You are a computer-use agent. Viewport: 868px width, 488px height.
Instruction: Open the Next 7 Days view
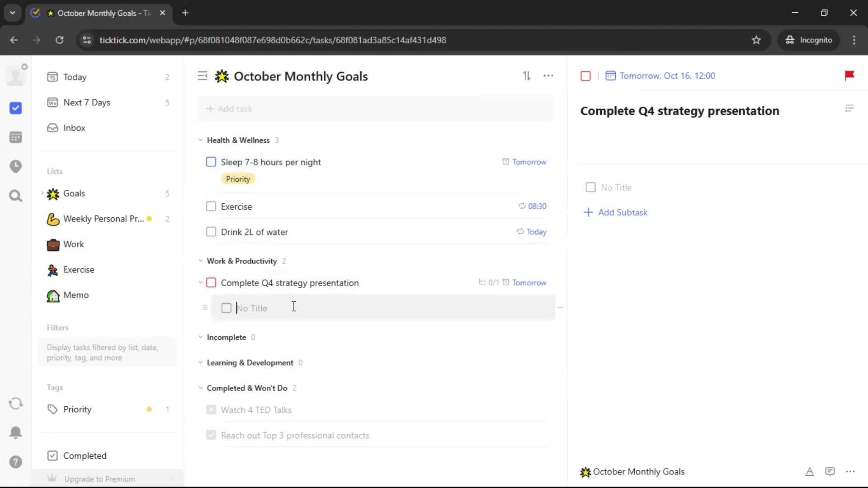pos(87,103)
